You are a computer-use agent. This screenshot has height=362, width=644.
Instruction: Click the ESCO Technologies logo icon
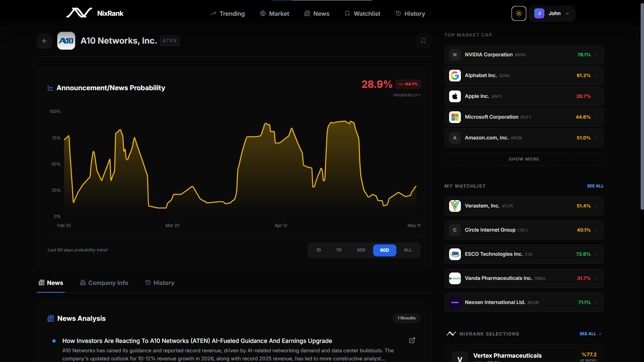(x=455, y=254)
